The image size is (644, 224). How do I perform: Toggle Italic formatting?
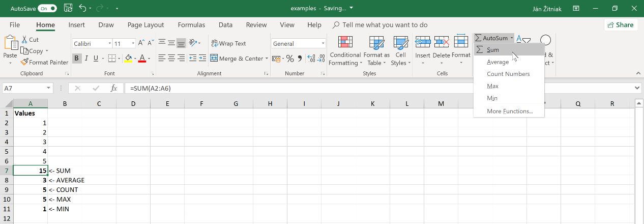[x=86, y=59]
